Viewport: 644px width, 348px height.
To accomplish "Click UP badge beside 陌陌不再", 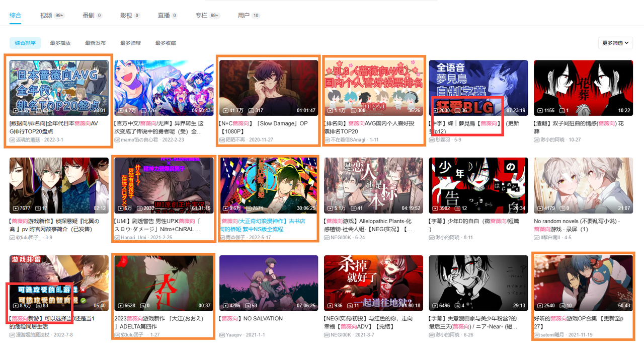I will click(222, 140).
